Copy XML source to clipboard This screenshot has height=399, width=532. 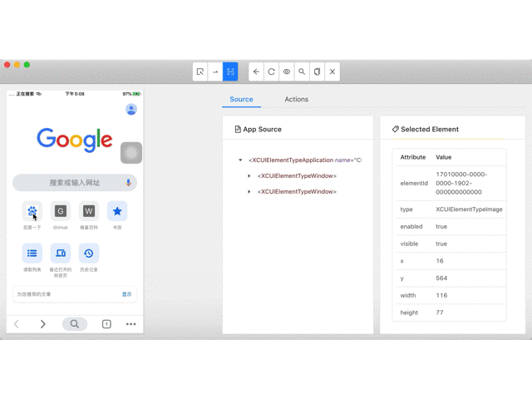(317, 71)
